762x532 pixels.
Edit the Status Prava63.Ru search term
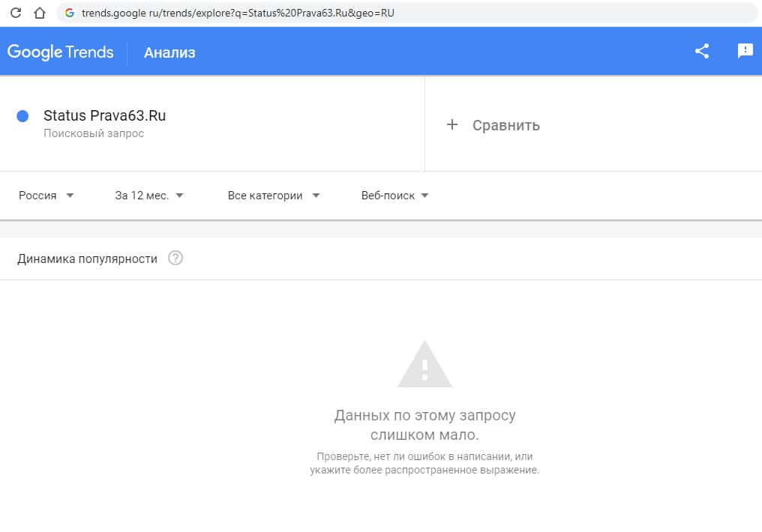click(104, 115)
